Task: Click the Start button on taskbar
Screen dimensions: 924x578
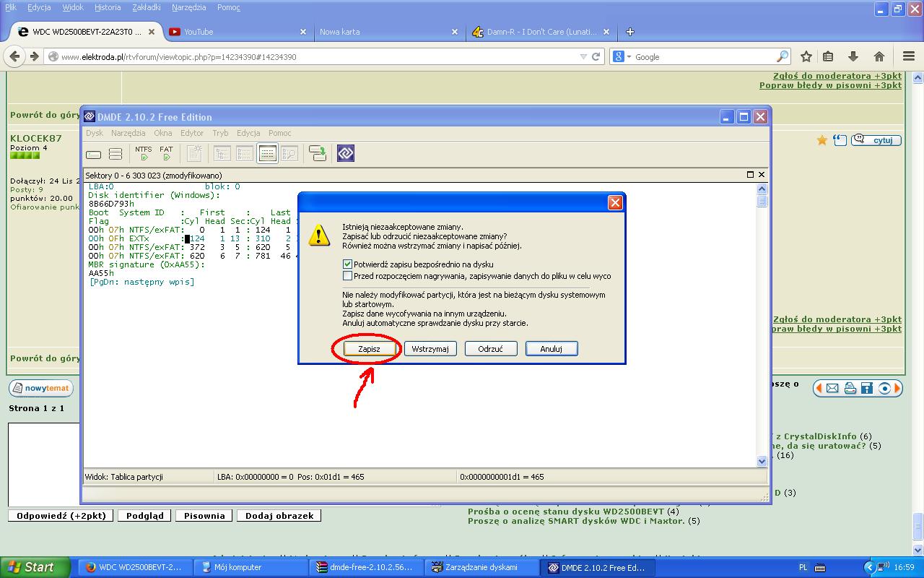Action: click(35, 567)
